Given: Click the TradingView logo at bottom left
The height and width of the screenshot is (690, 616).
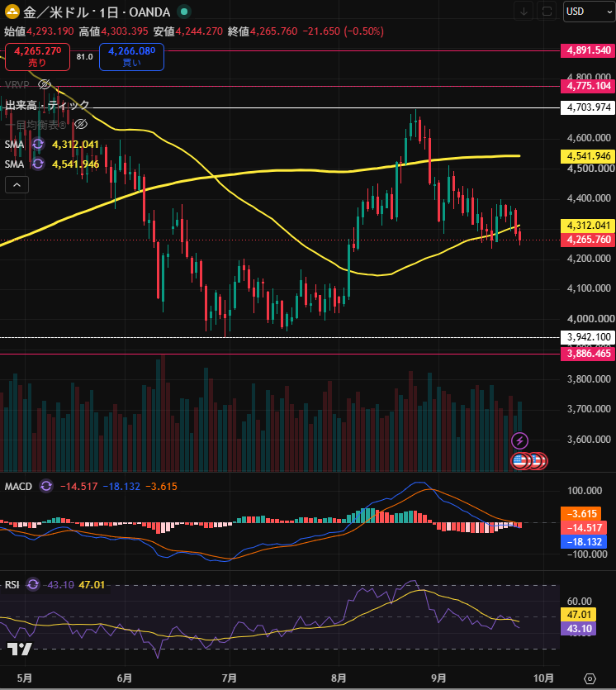Looking at the screenshot, I should (x=20, y=649).
